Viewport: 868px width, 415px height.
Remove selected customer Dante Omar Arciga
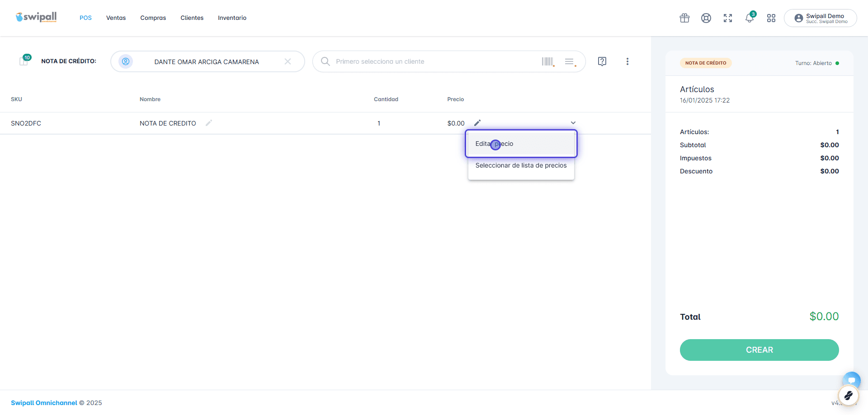[x=288, y=61]
